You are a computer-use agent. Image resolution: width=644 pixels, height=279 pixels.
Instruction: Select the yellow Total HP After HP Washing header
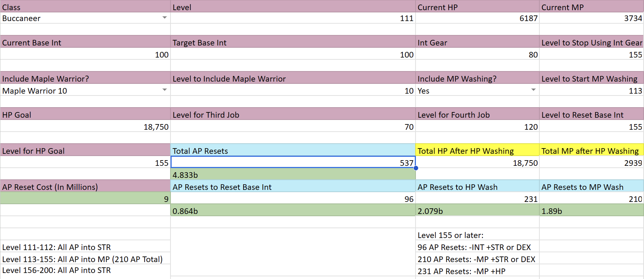[477, 151]
